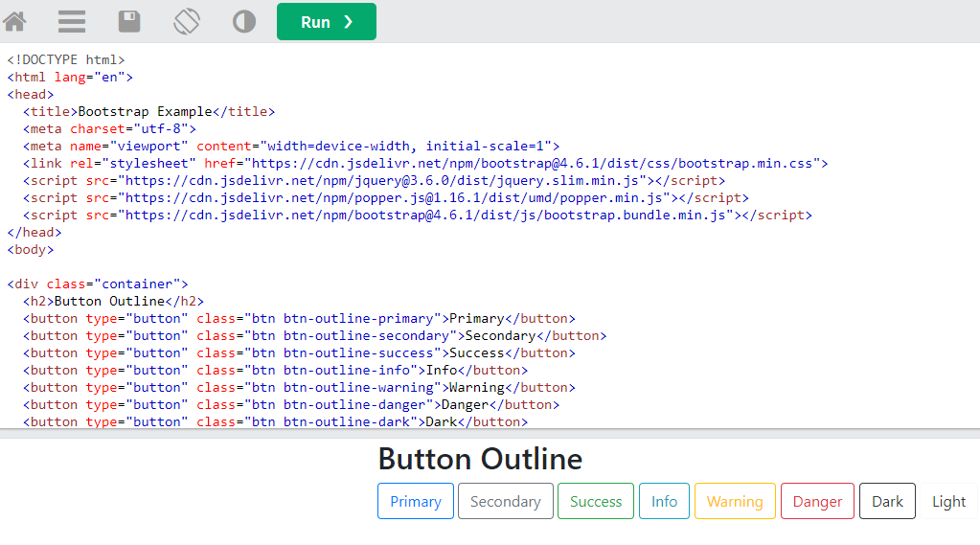Click the Secondary outline button
Viewport: 980px width, 545px height.
coord(506,501)
